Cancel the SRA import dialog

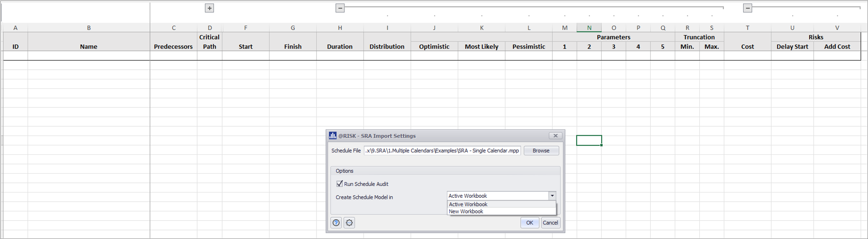[550, 222]
